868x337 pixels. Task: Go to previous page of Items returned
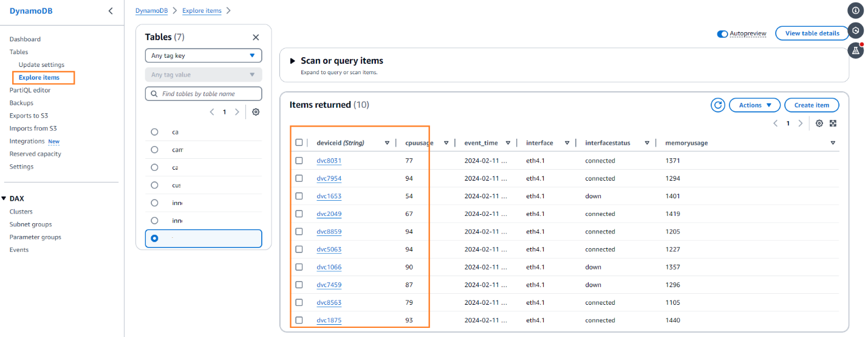(776, 123)
